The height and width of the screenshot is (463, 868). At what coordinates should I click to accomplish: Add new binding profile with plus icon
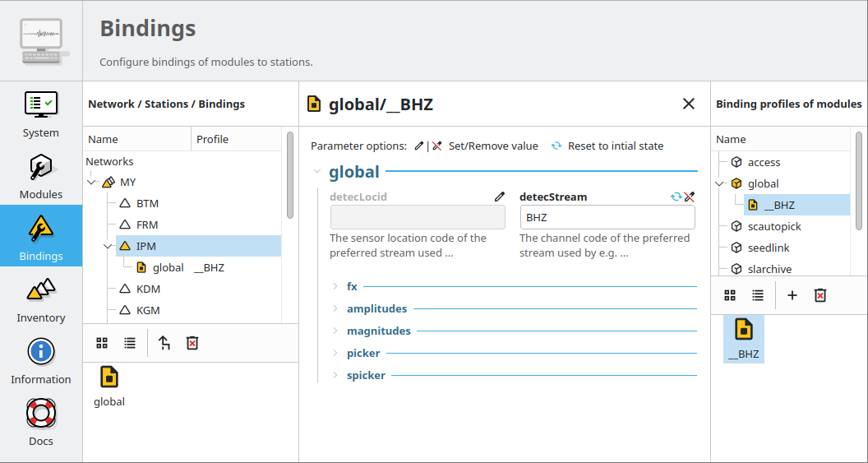click(x=792, y=295)
